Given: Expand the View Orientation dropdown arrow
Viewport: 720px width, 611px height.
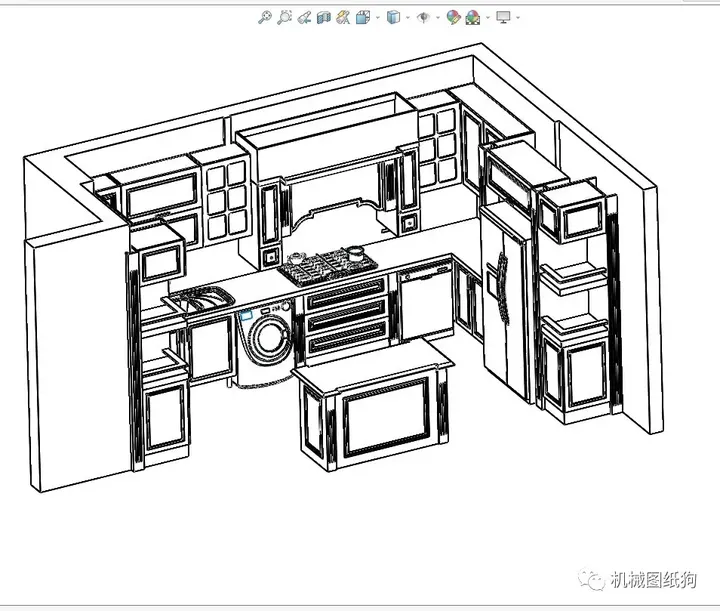Looking at the screenshot, I should [378, 18].
